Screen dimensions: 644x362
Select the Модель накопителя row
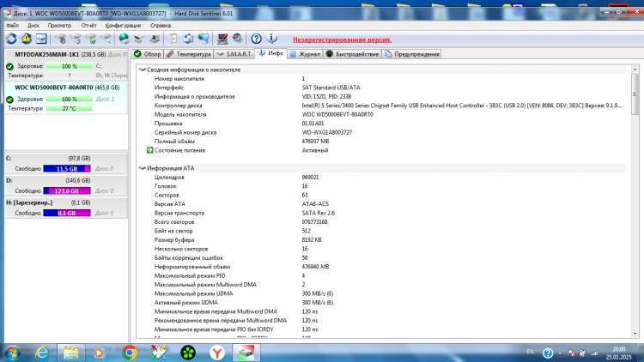[x=382, y=114]
